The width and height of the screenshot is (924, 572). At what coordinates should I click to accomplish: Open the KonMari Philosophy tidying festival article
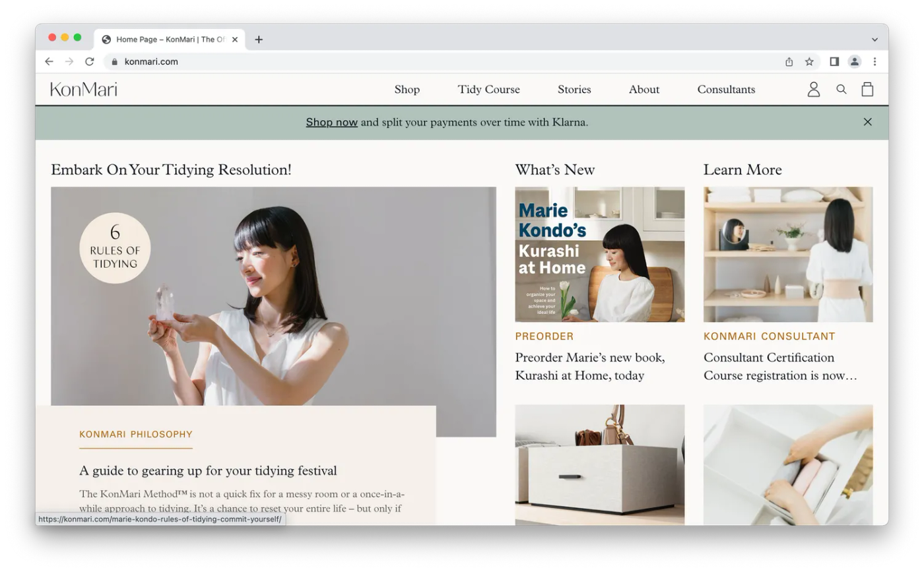click(208, 470)
